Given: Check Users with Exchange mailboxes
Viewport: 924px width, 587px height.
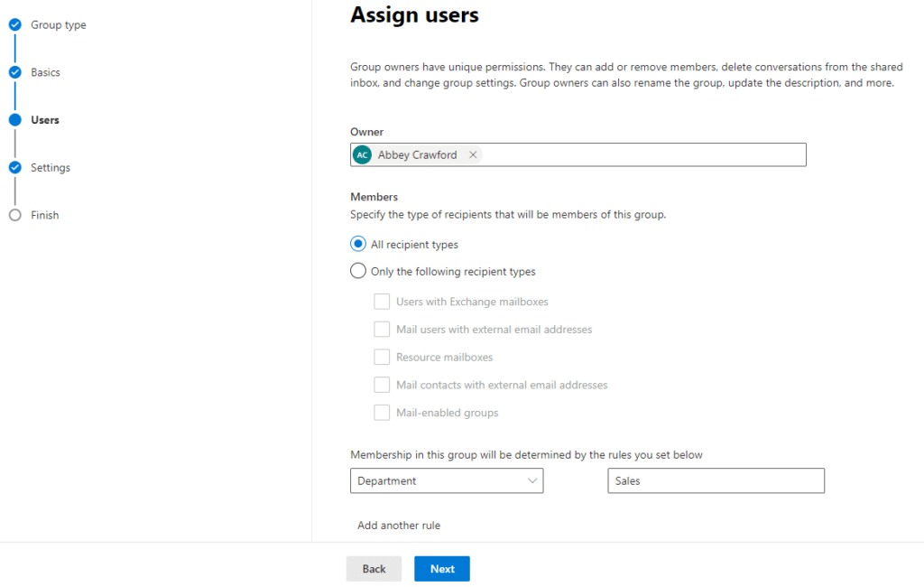Looking at the screenshot, I should (x=382, y=302).
